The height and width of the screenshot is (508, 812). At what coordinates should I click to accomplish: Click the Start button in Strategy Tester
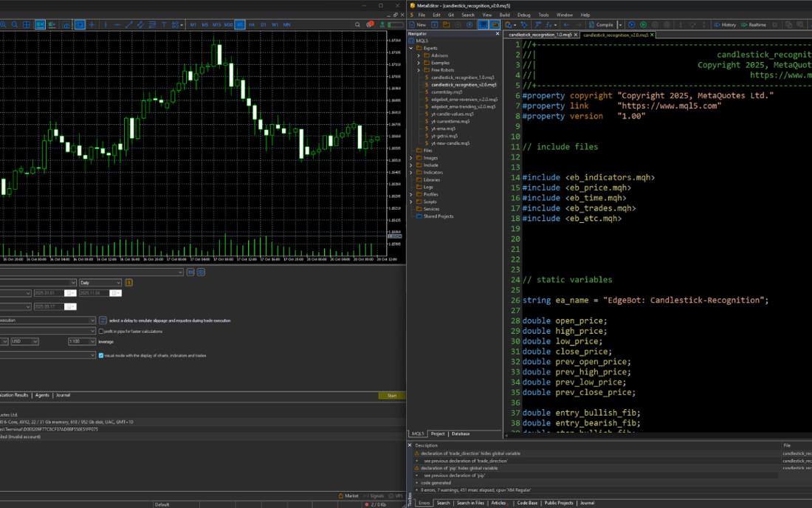pyautogui.click(x=391, y=396)
